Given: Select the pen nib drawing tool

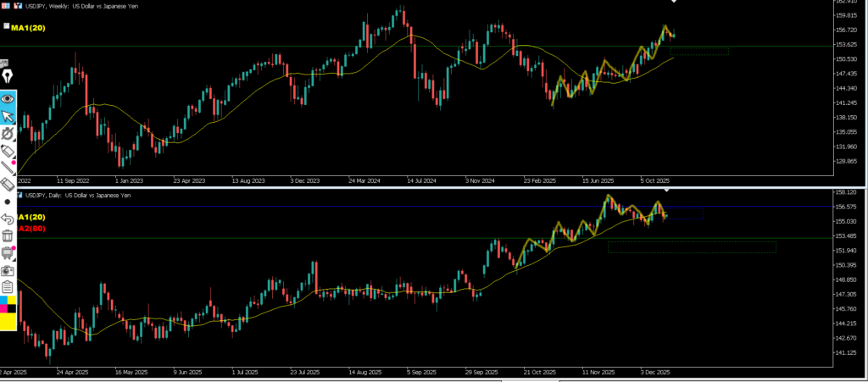Looking at the screenshot, I should click(x=8, y=78).
